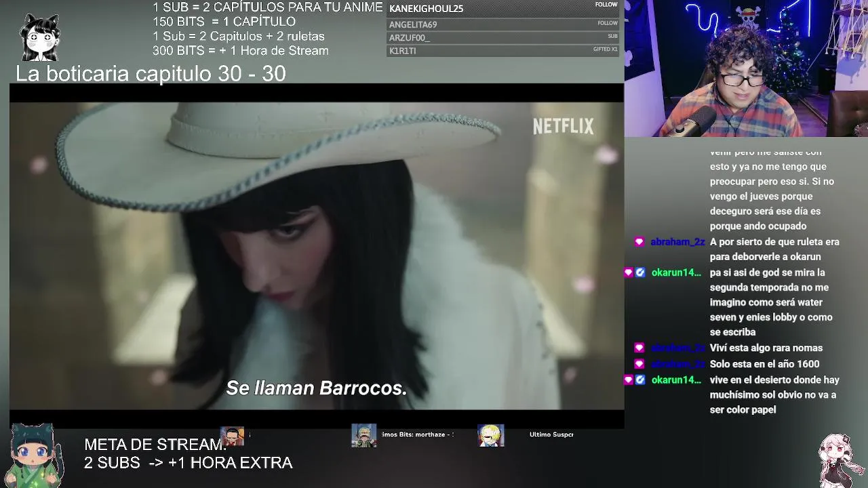Click username abraham_2z beside 'Viví esta algo rara'
This screenshot has height=488, width=868.
click(678, 348)
